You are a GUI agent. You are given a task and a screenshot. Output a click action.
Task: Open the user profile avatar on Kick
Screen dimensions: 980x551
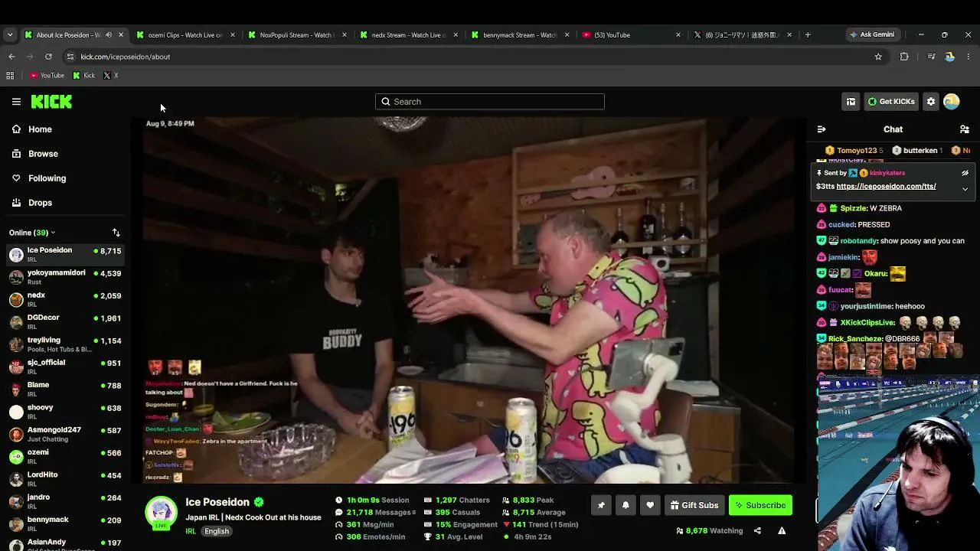pos(952,101)
